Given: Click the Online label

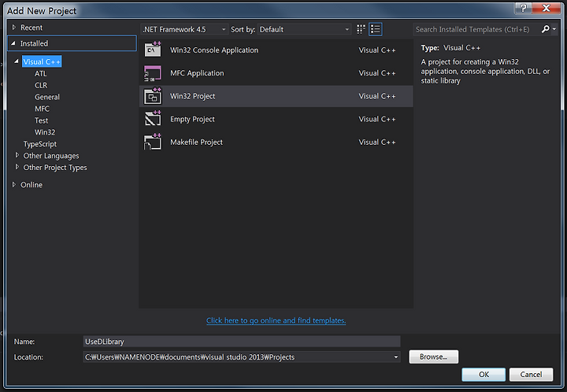Looking at the screenshot, I should point(31,185).
